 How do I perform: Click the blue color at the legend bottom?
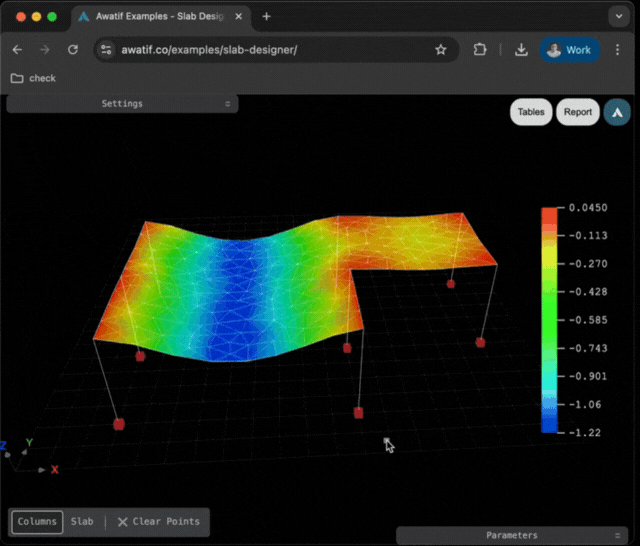pos(549,422)
